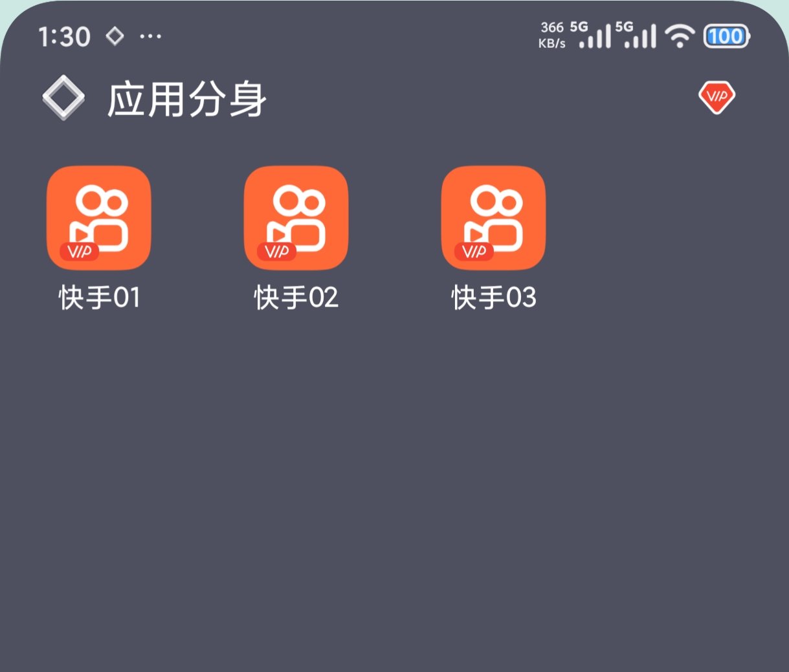Tap the diamond logo beside 应用分身

tap(63, 98)
